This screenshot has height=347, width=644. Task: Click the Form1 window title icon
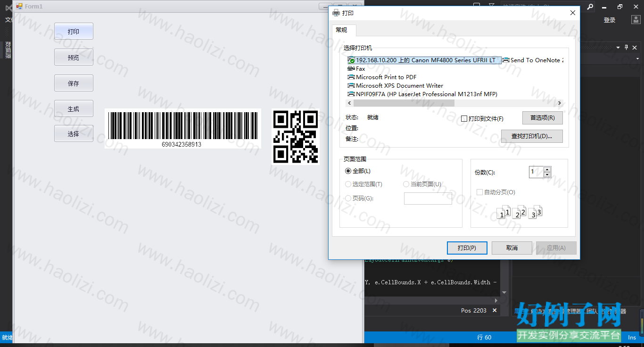[19, 6]
